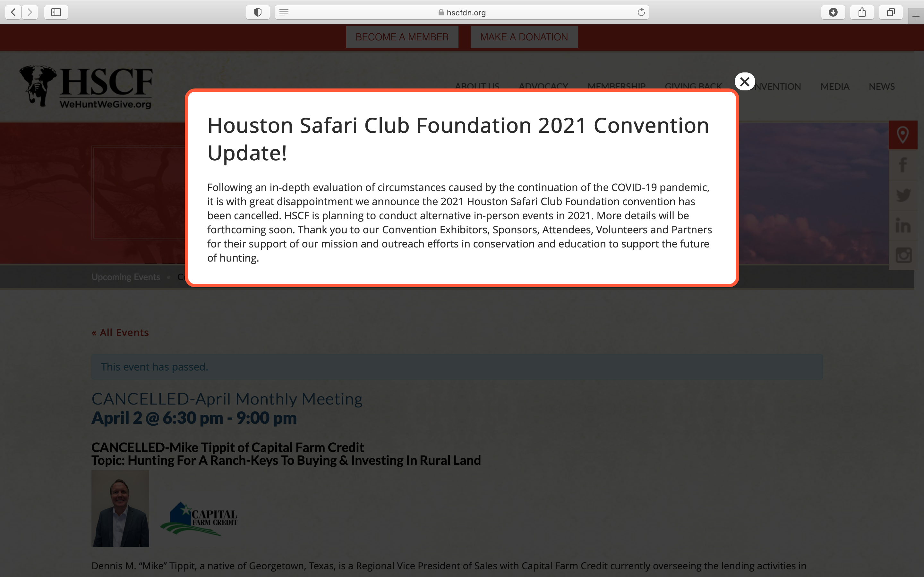Click the Make A Donation button
This screenshot has width=924, height=577.
coord(524,37)
